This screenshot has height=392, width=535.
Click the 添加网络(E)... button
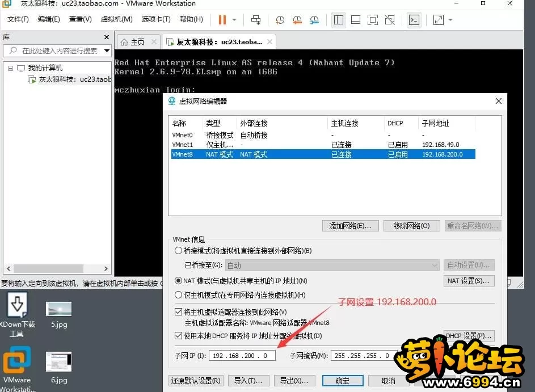click(x=351, y=226)
